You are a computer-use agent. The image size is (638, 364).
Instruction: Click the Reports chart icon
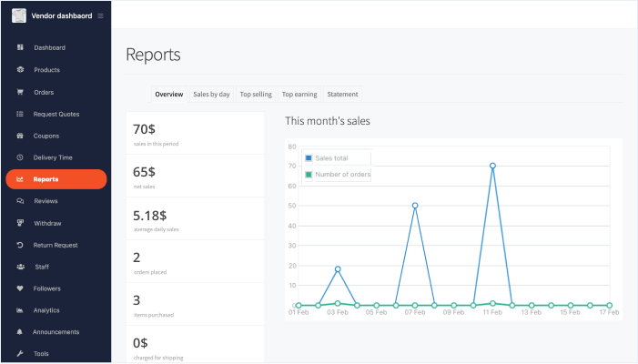click(x=19, y=179)
